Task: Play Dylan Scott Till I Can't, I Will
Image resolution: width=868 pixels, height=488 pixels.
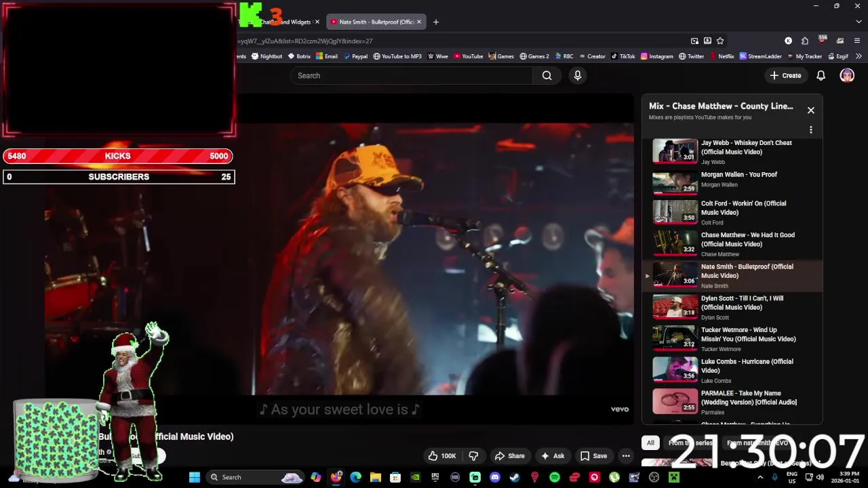Action: click(732, 307)
